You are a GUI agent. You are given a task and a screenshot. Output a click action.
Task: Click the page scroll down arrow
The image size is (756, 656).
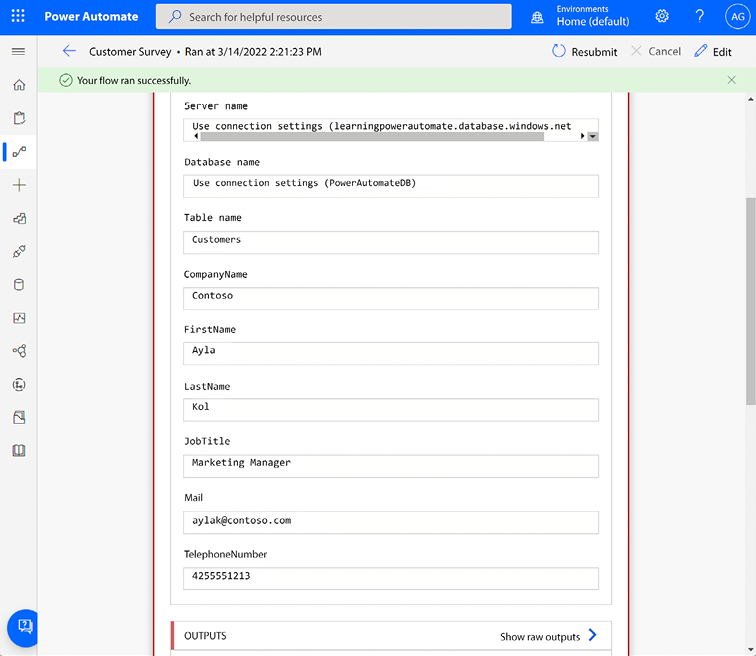click(750, 650)
